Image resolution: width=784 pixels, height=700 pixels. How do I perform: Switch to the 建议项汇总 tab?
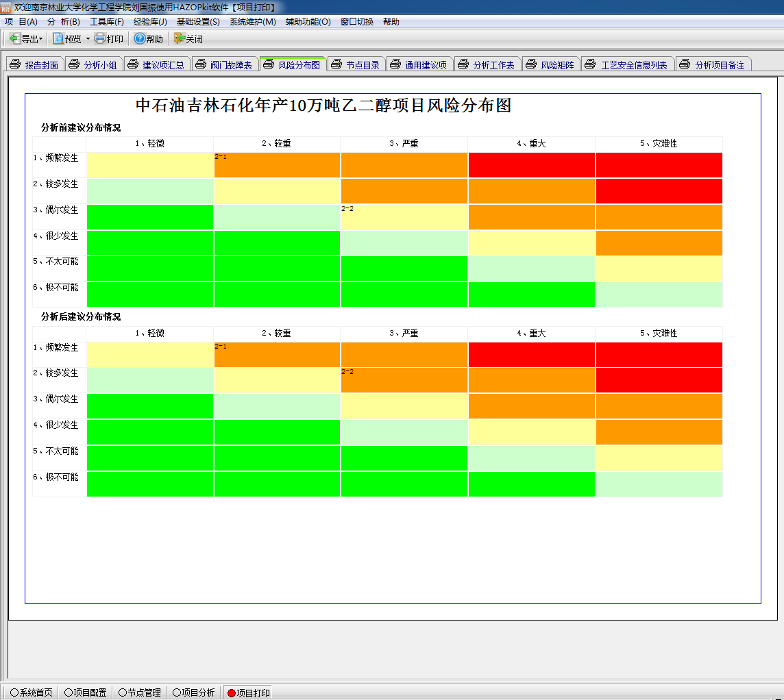pyautogui.click(x=158, y=64)
